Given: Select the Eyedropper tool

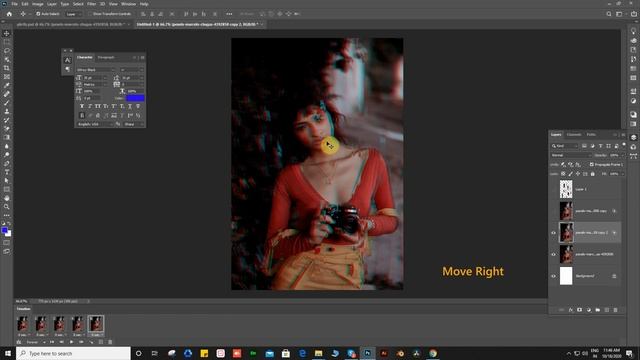Looking at the screenshot, I should pyautogui.click(x=7, y=85).
